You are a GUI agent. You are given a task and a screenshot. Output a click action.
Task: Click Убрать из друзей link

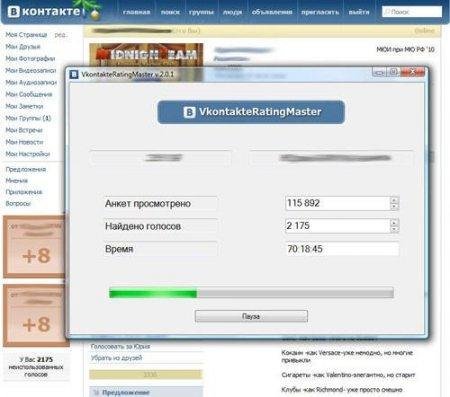pos(116,358)
